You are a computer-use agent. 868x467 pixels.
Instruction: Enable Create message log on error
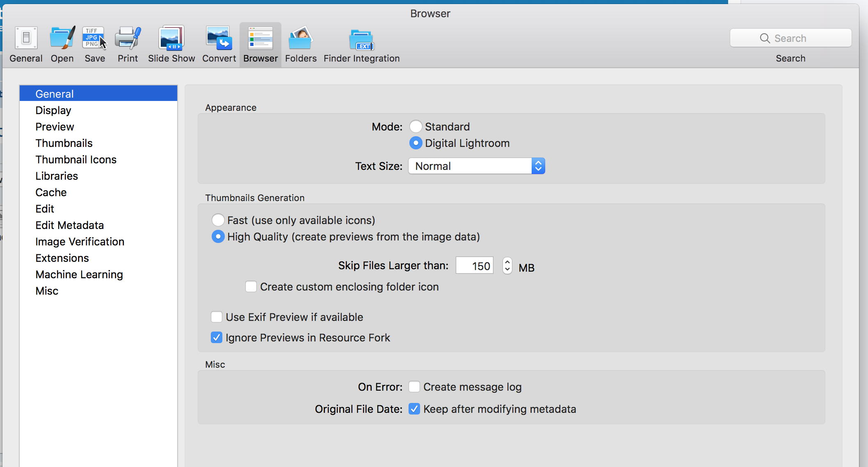414,387
